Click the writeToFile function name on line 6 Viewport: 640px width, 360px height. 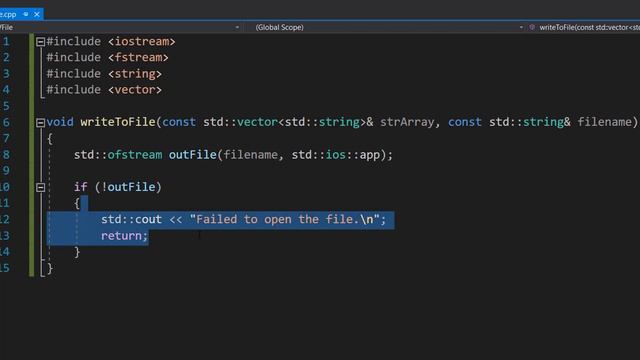118,122
